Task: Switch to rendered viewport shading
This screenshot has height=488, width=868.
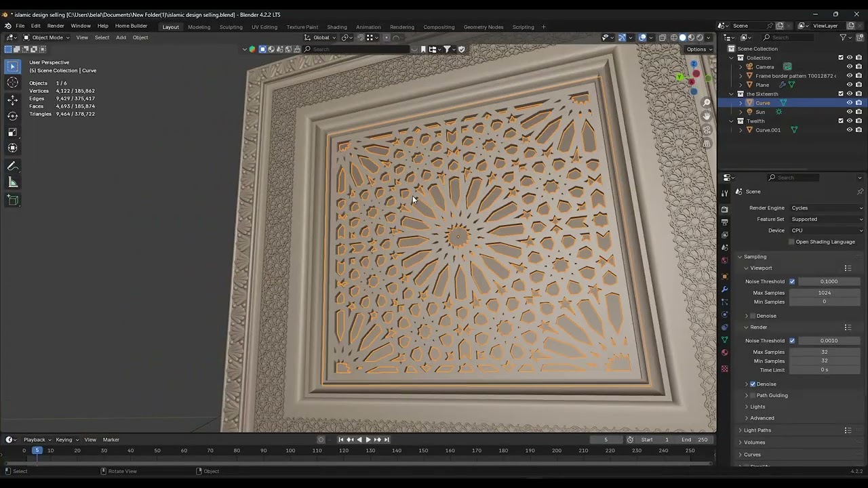Action: tap(700, 37)
